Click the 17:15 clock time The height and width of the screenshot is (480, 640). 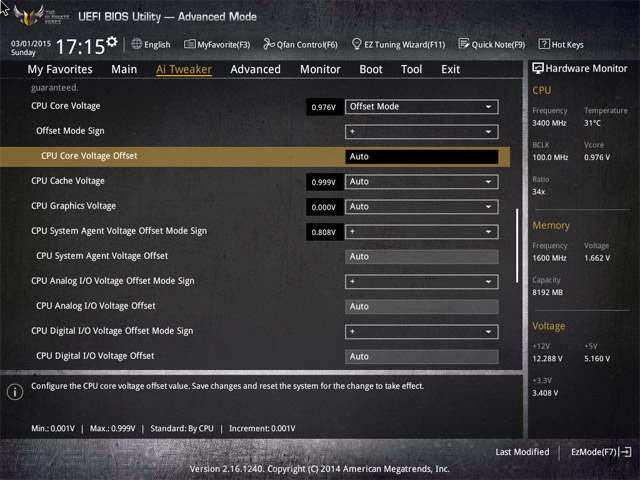coord(80,47)
